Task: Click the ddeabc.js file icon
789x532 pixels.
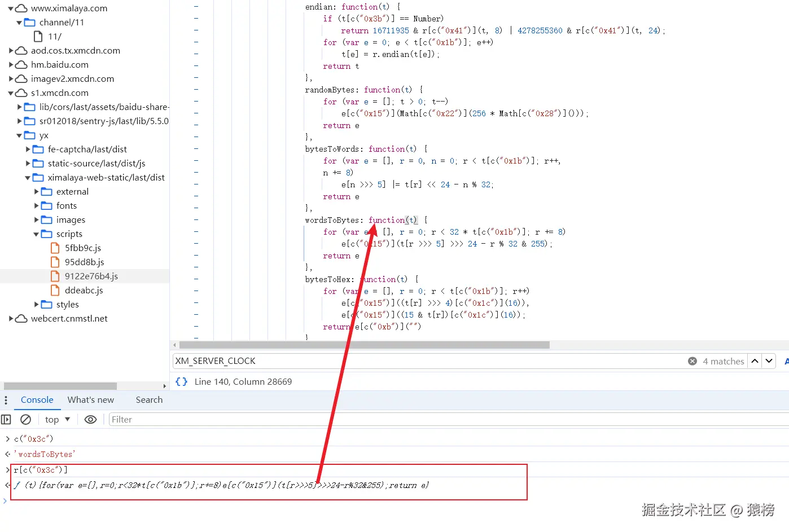Action: 55,291
